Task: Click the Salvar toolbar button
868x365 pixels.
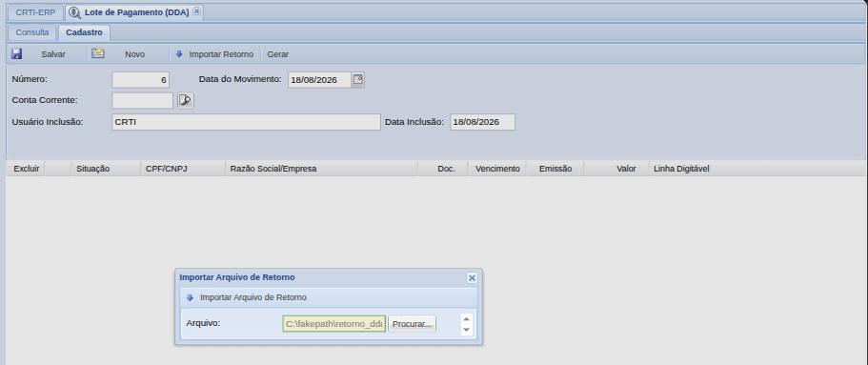Action: click(53, 54)
